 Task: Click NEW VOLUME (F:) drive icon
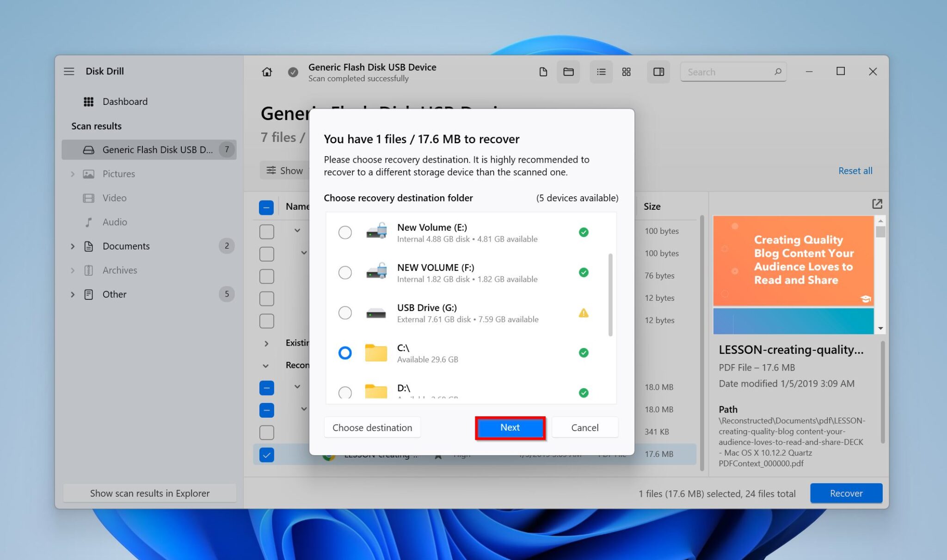pos(376,272)
